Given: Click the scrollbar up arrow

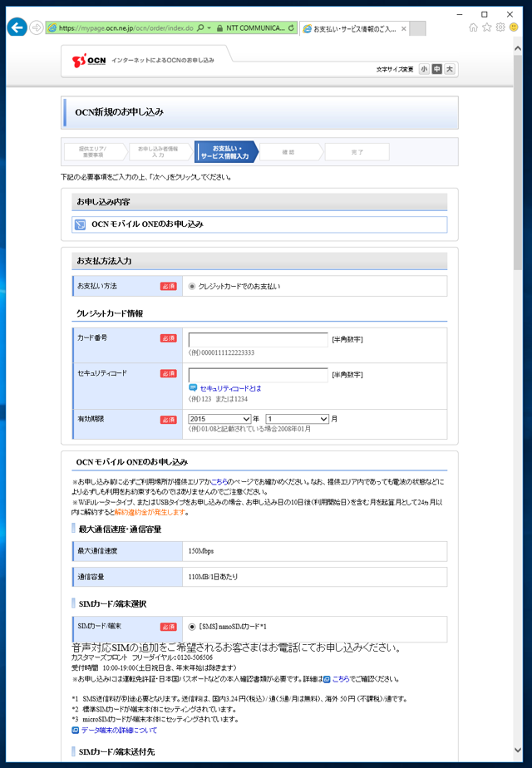Looking at the screenshot, I should click(518, 48).
